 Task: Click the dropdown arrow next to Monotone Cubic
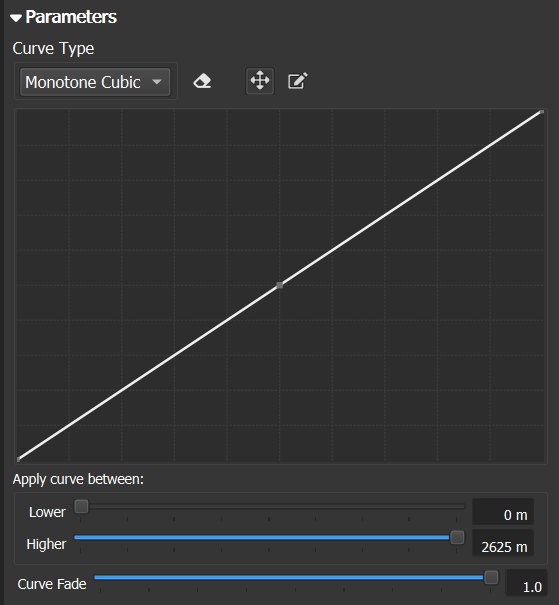pos(157,82)
